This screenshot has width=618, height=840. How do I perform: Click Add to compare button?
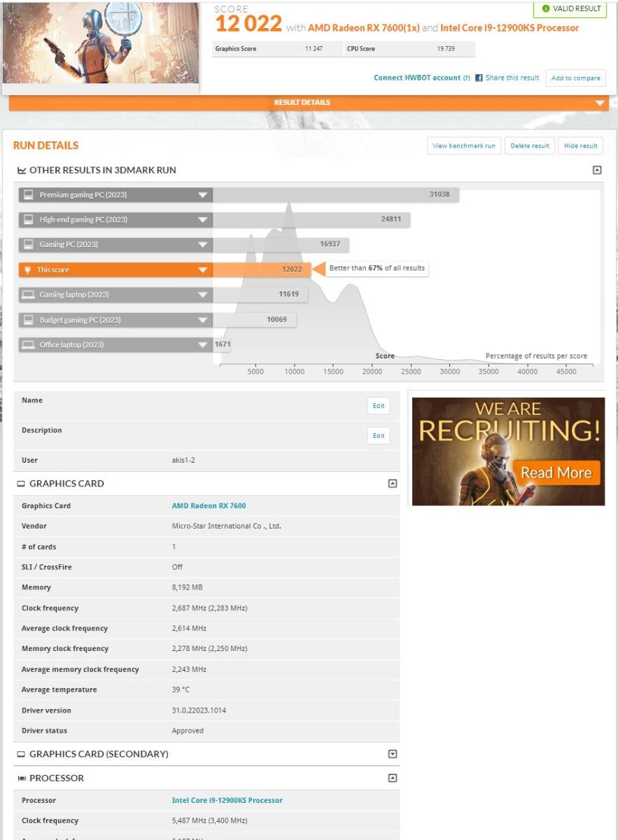click(x=575, y=78)
